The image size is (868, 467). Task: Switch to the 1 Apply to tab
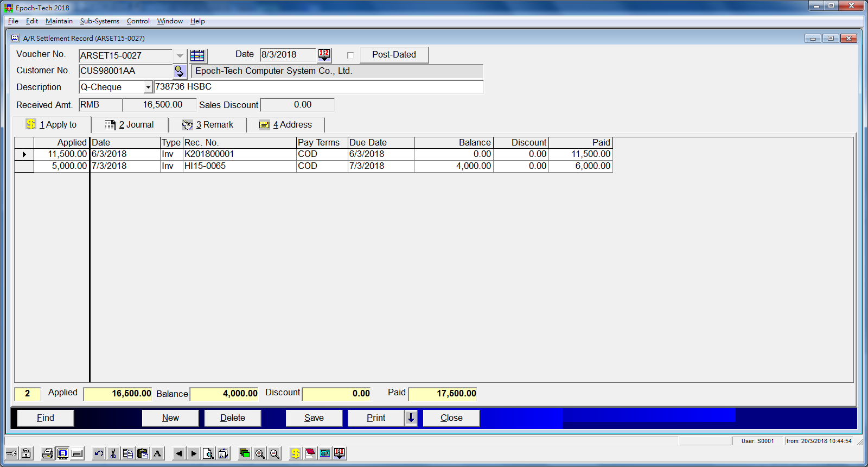click(x=52, y=125)
